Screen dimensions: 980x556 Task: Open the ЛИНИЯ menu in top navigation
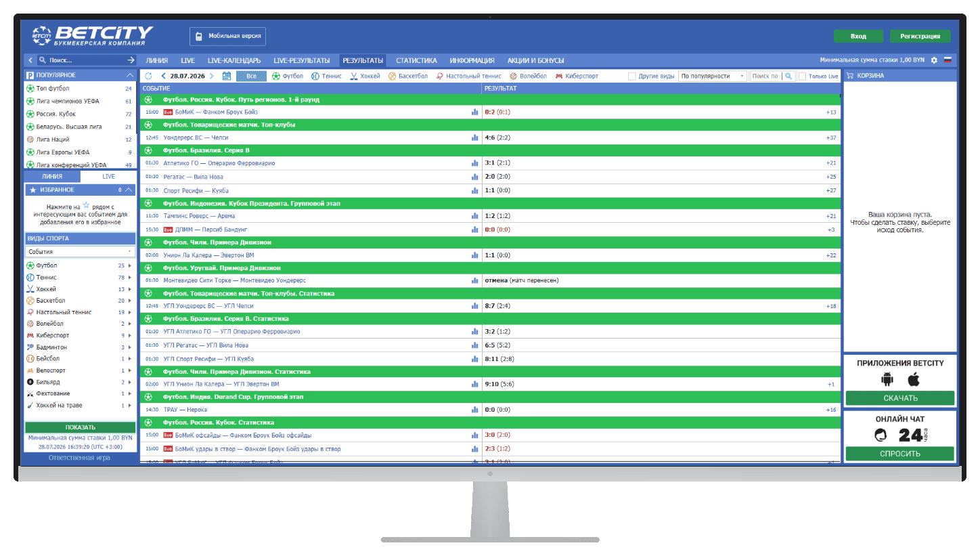click(x=157, y=60)
